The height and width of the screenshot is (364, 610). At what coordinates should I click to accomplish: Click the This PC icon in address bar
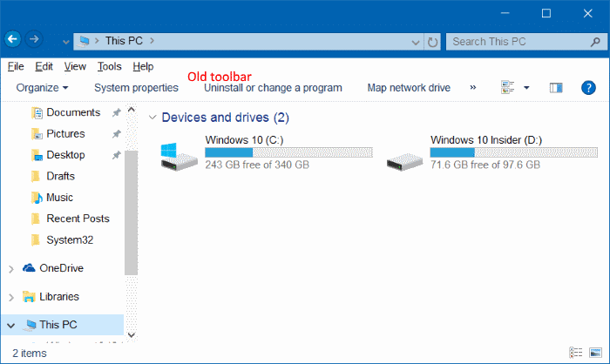(x=83, y=41)
